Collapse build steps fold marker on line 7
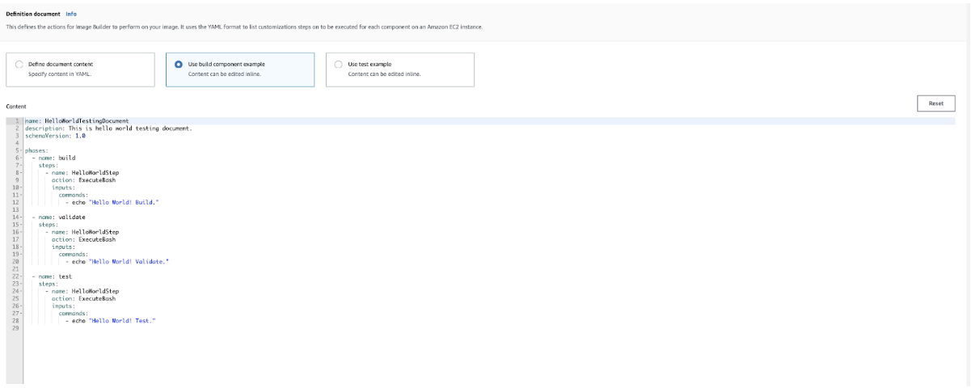 click(20, 165)
